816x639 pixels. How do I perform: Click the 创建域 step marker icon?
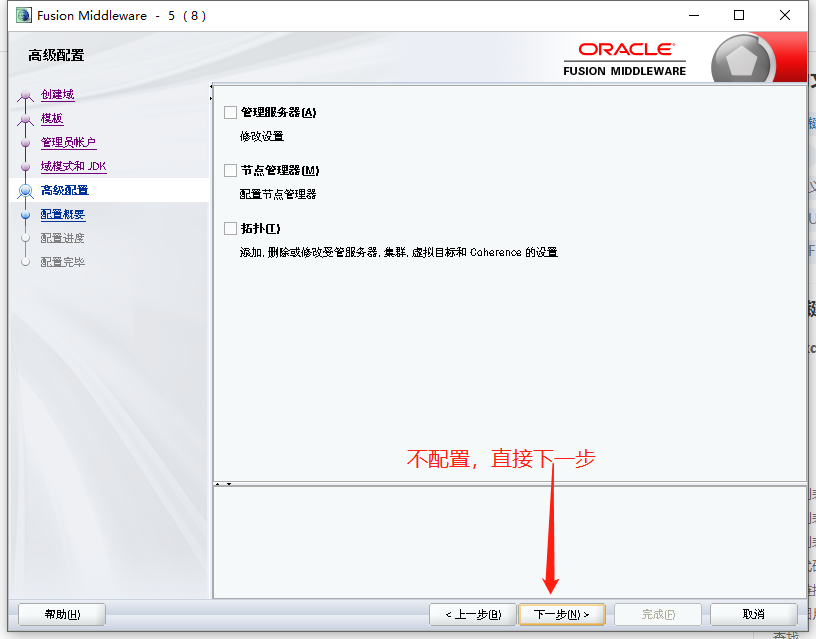(26, 96)
